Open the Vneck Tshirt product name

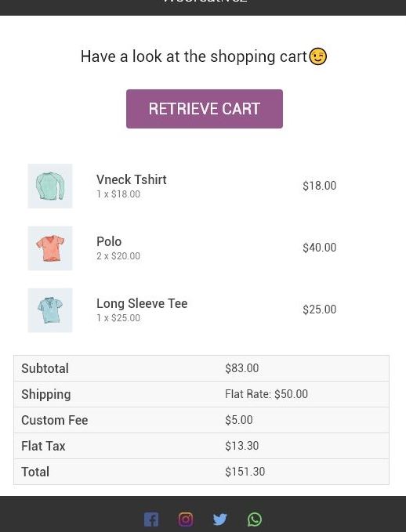click(x=132, y=179)
